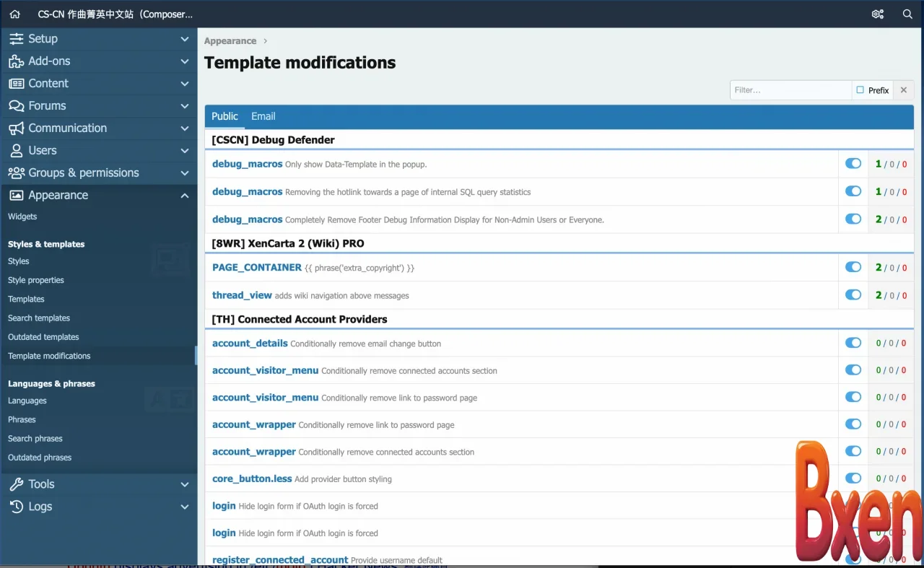
Task: Click the Filter text input
Action: click(x=790, y=90)
